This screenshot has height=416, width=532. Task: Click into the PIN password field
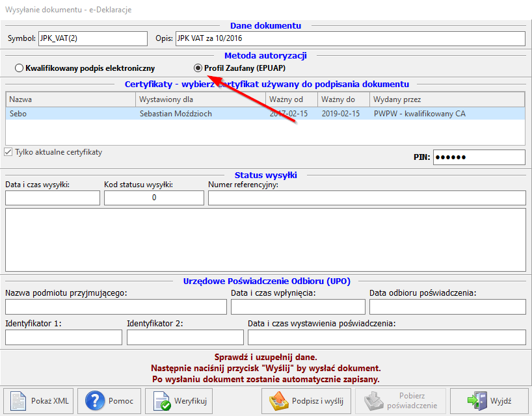(x=479, y=157)
